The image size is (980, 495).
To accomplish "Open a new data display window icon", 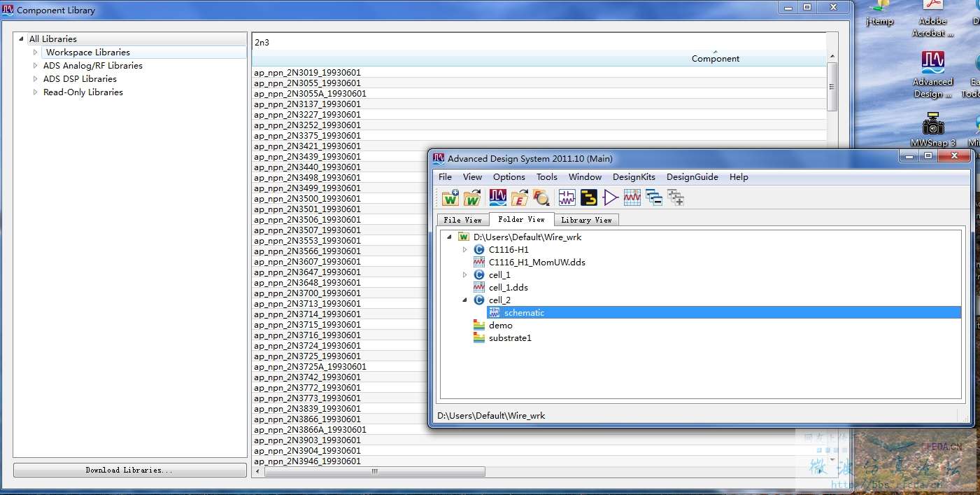I will click(632, 197).
